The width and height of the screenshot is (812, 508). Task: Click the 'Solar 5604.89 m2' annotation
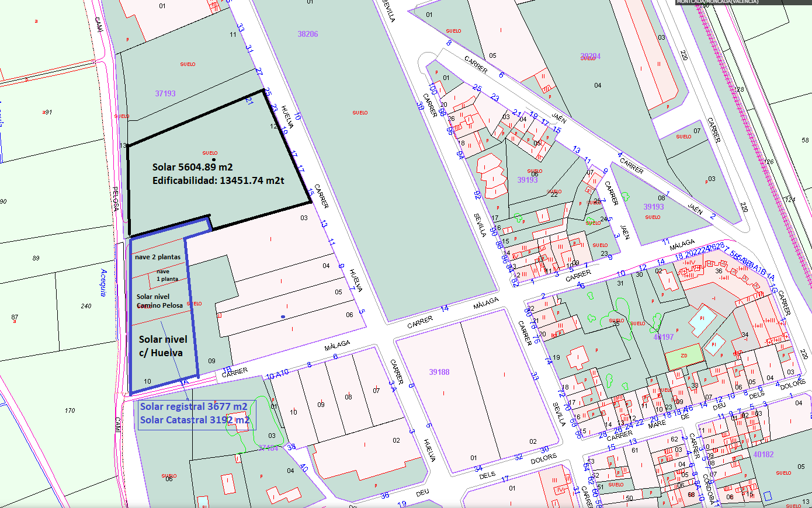pyautogui.click(x=193, y=168)
